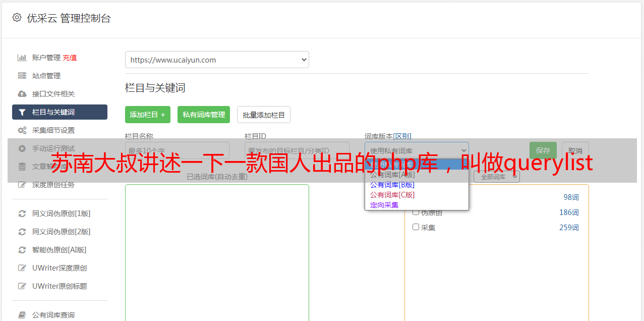Open 同义词伪原创[2版] in the sidebar

[62, 232]
